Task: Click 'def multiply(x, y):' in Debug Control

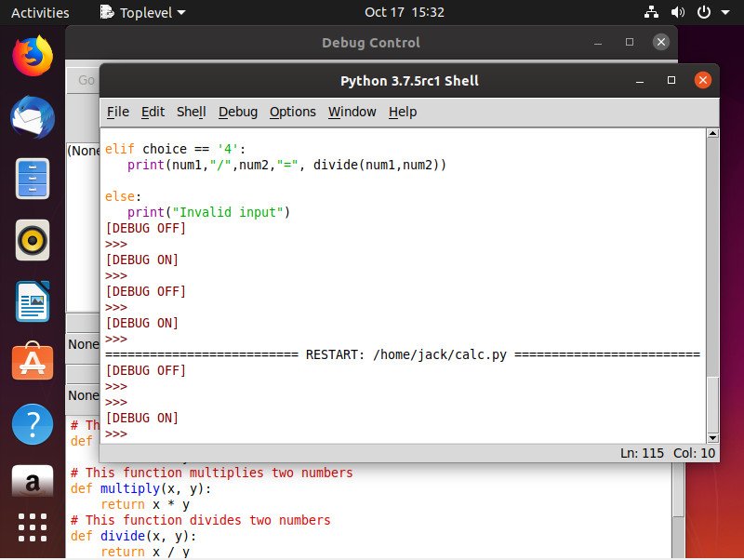Action: tap(141, 488)
